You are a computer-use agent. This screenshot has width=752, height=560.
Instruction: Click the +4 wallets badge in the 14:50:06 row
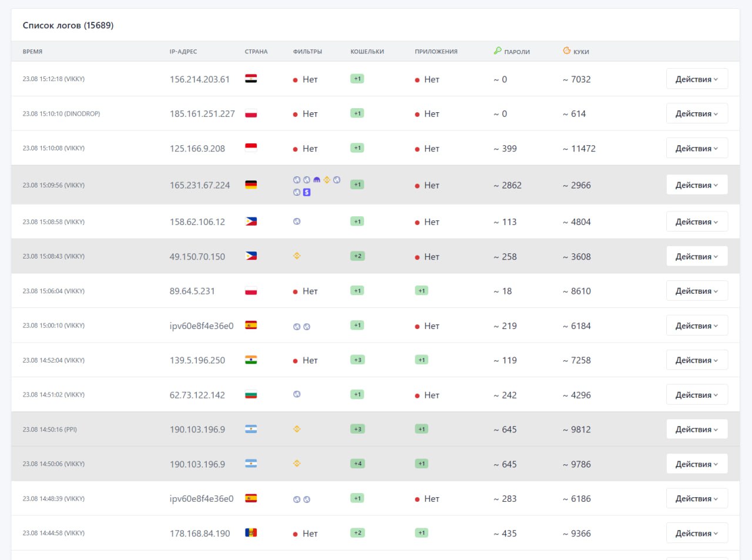[357, 464]
